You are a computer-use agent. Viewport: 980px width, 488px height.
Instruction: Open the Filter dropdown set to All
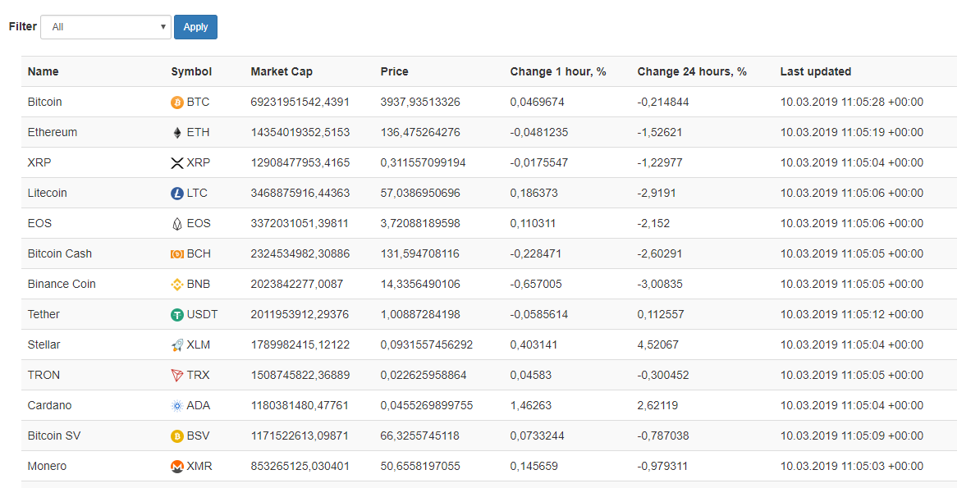tap(106, 27)
